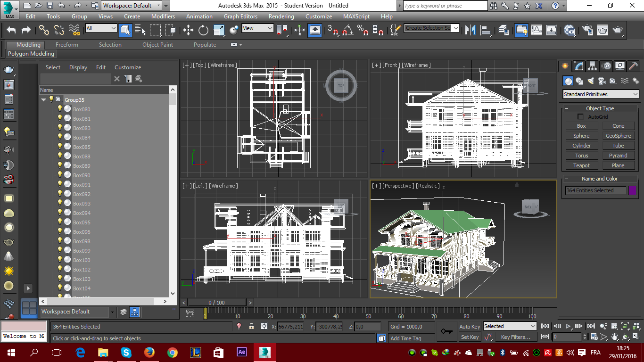Select the Select and Rotate tool
The width and height of the screenshot is (644, 362).
click(203, 30)
